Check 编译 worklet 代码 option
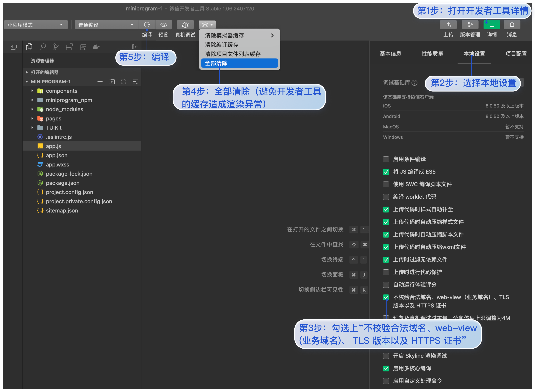 coord(386,197)
